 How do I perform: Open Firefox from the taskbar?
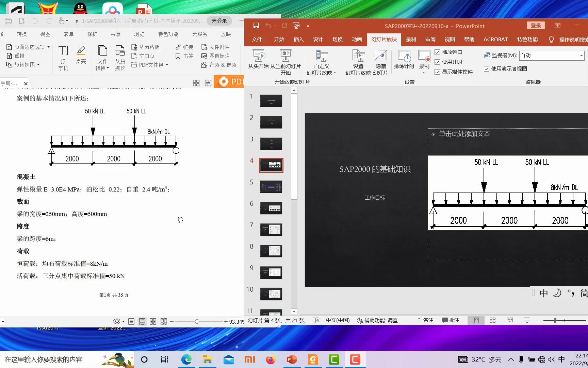click(271, 359)
